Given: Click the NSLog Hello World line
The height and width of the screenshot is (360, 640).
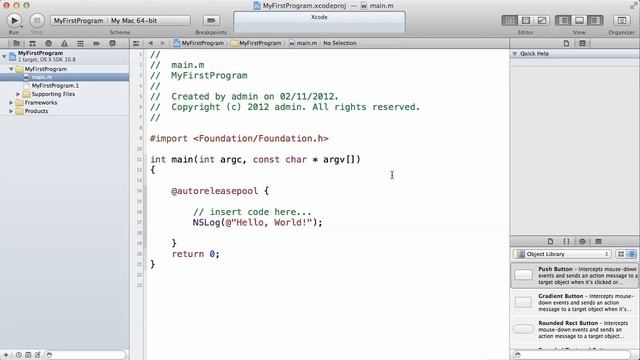Looking at the screenshot, I should click(257, 222).
